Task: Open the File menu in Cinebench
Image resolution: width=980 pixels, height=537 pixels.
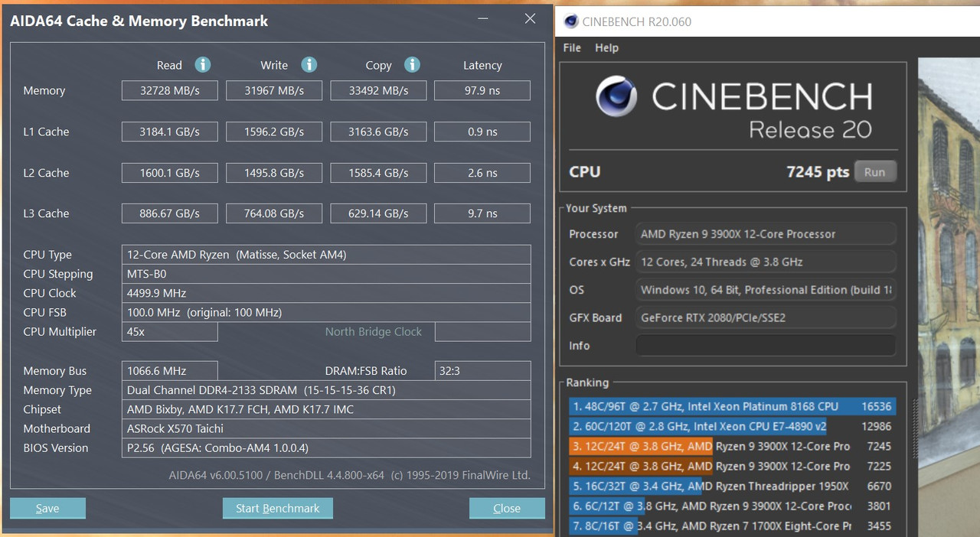Action: click(x=572, y=47)
